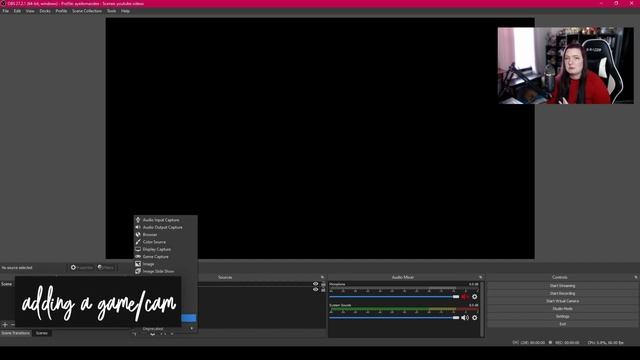Pop out the Audio Mixer dock
This screenshot has width=640, height=360.
pyautogui.click(x=480, y=277)
